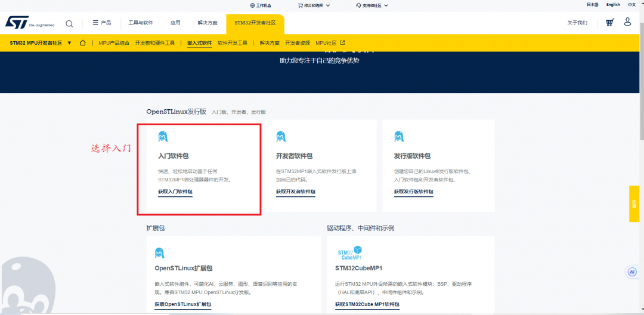Image resolution: width=644 pixels, height=315 pixels.
Task: Click penguin icon on OpenSTLinux扩展包 card
Action: (160, 253)
